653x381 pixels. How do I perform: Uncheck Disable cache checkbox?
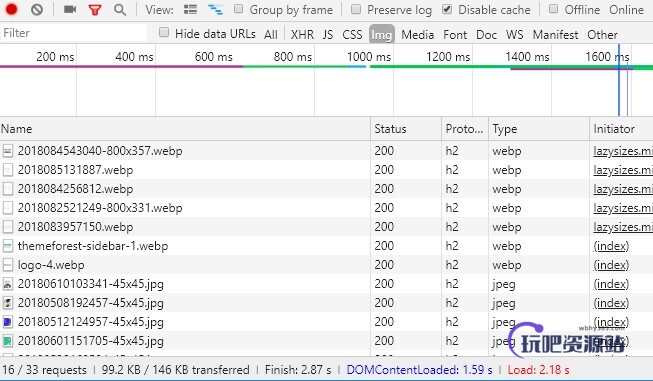click(447, 9)
